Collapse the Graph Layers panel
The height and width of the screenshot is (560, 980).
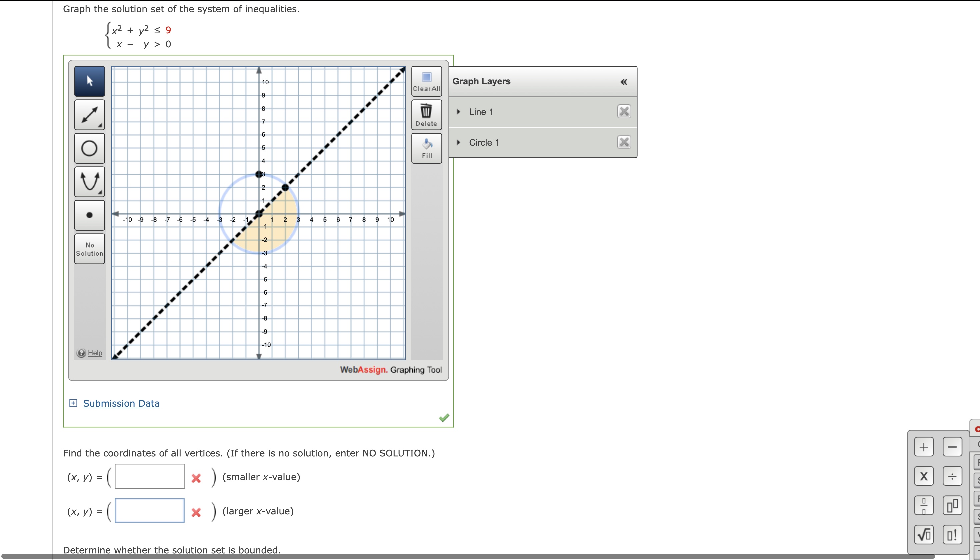pyautogui.click(x=623, y=81)
